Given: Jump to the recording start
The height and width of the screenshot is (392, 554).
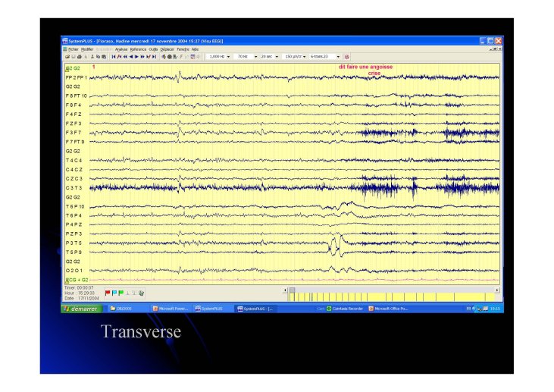Looking at the screenshot, I should pos(114,57).
